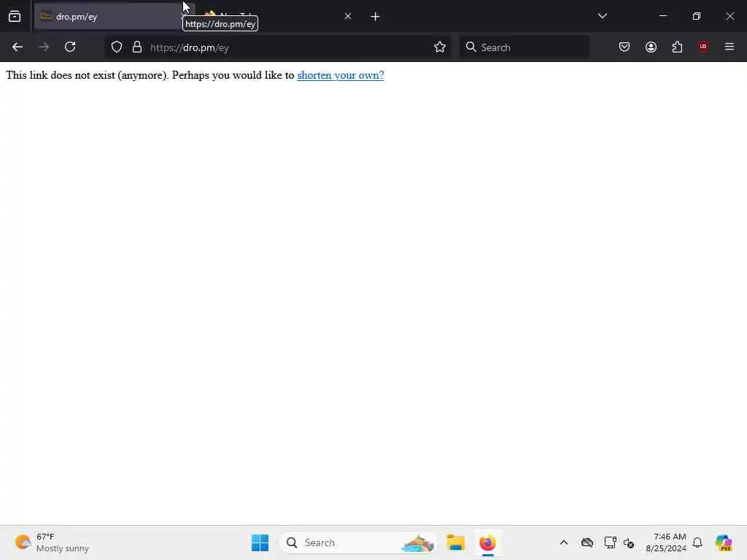Open notification bell in taskbar
747x560 pixels.
(x=697, y=542)
